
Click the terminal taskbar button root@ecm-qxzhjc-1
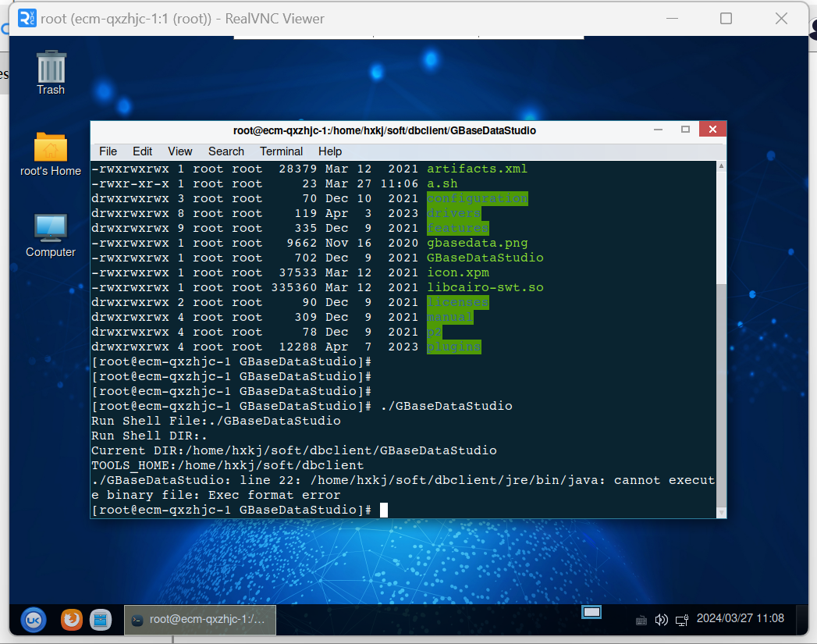coord(200,620)
